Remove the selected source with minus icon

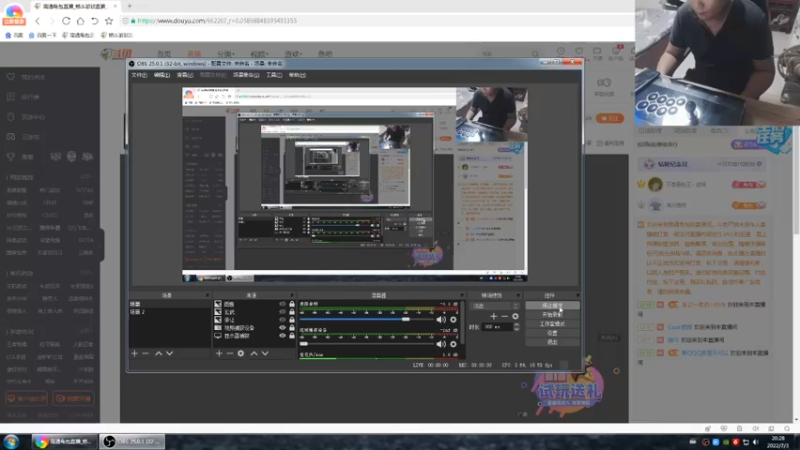point(230,353)
